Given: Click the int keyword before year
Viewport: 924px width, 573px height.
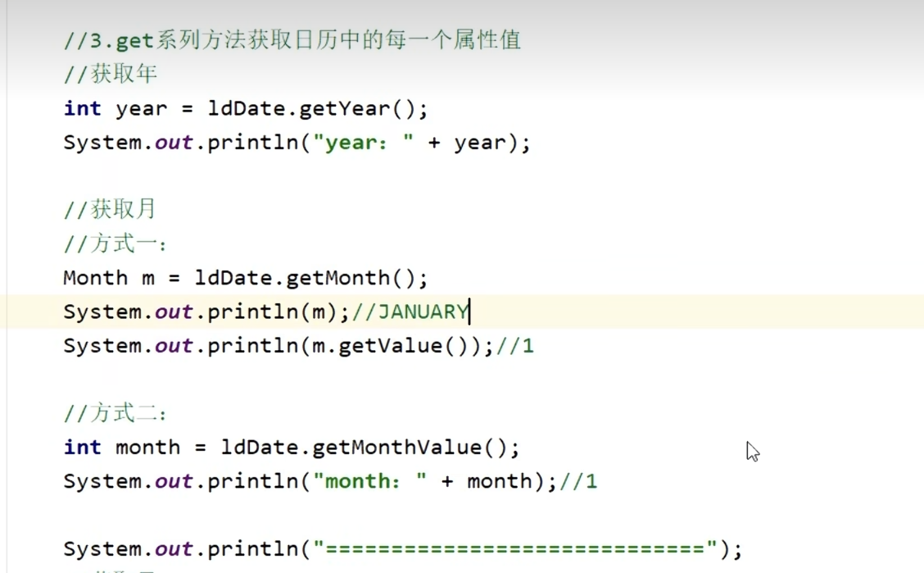Looking at the screenshot, I should tap(82, 108).
